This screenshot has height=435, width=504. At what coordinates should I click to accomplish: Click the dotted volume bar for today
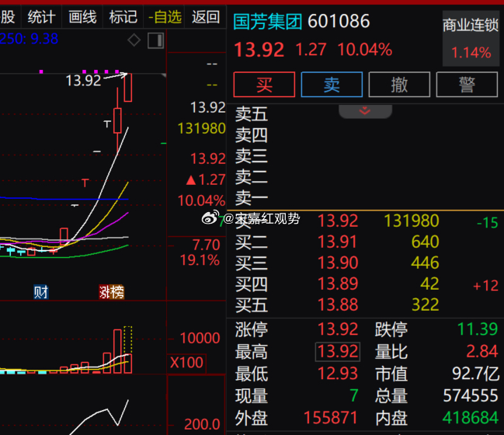(x=128, y=339)
